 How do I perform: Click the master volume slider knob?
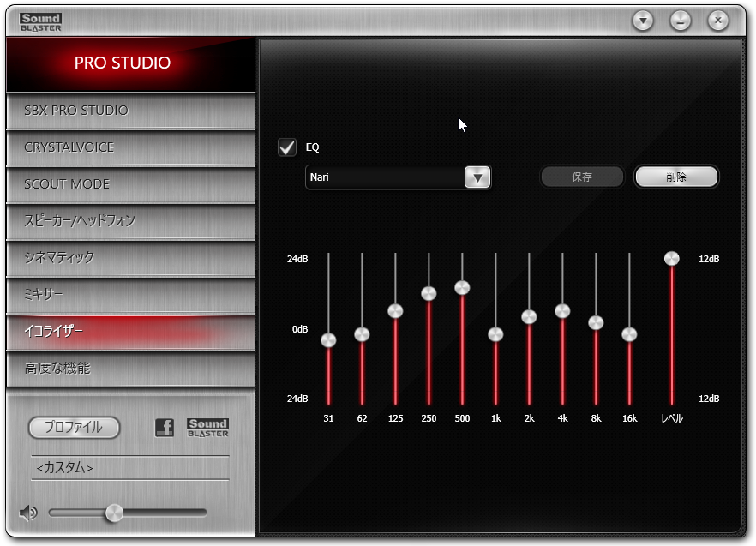click(114, 513)
